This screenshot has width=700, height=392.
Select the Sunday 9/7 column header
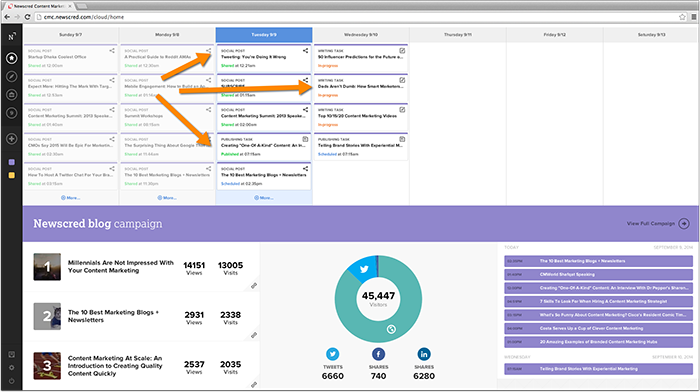[71, 34]
